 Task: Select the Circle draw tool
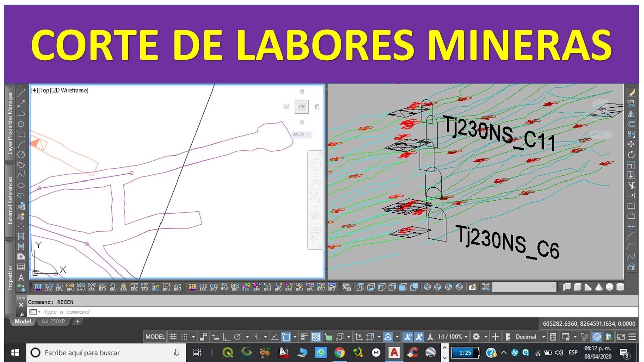tap(21, 154)
